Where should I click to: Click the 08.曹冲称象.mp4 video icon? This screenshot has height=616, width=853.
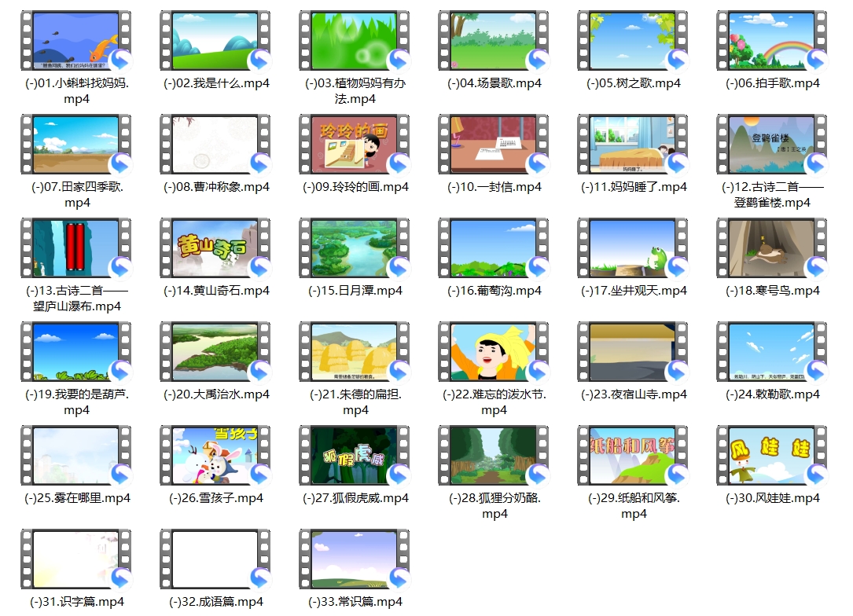point(215,145)
